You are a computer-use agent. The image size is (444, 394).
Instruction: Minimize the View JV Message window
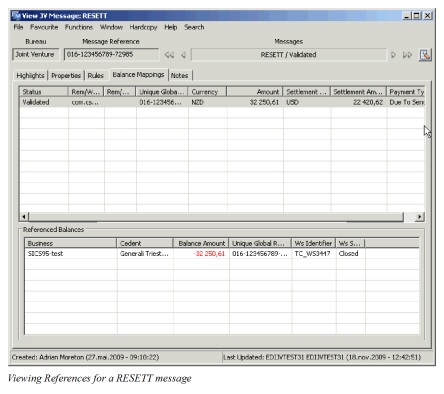[x=407, y=15]
